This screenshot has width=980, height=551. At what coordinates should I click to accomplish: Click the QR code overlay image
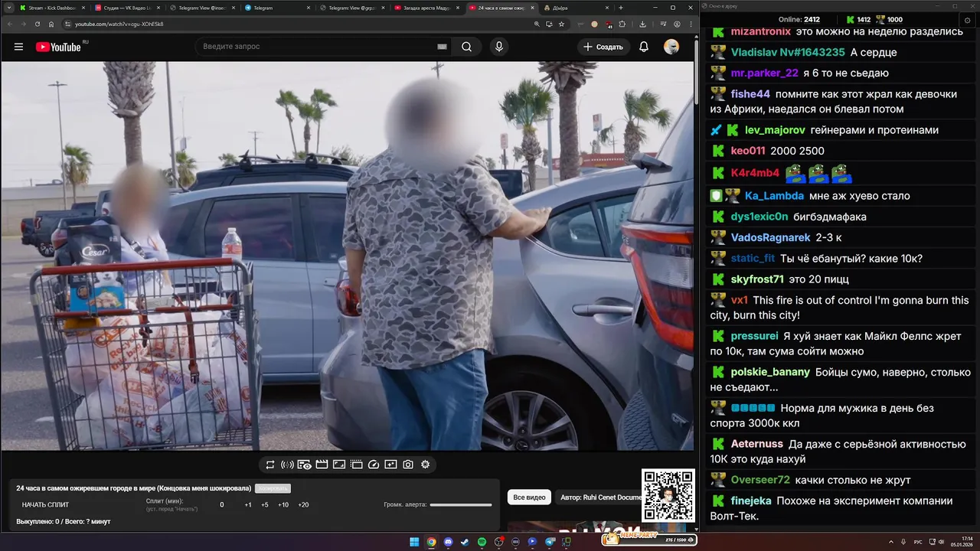click(668, 496)
